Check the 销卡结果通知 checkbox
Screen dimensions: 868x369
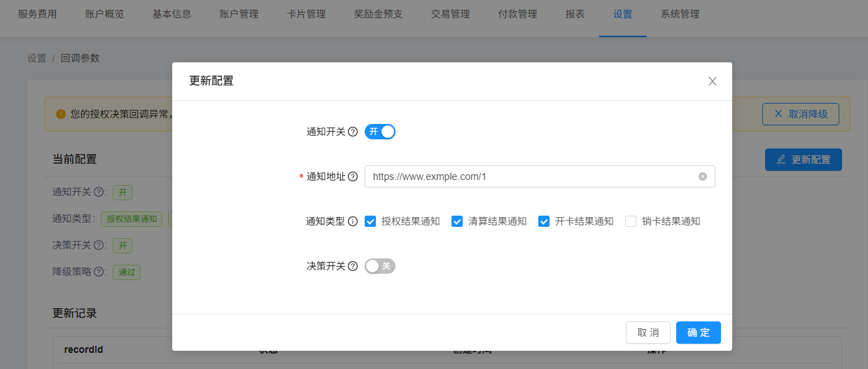tap(631, 221)
